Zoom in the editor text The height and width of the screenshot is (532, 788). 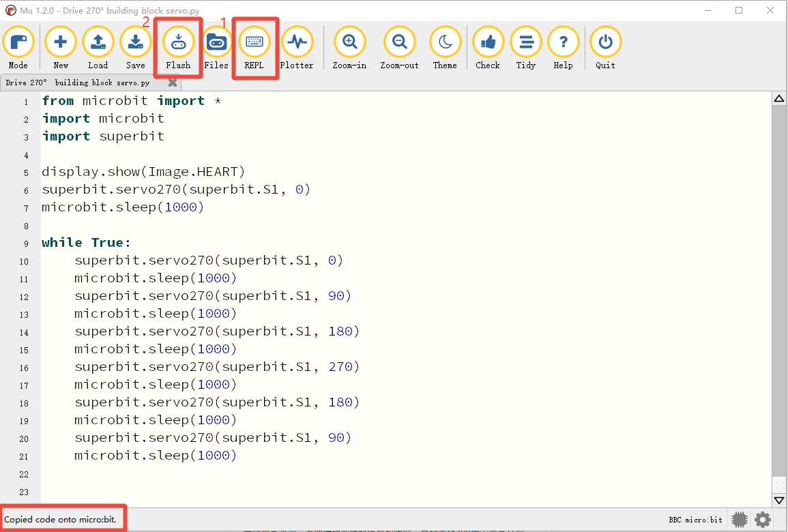click(x=350, y=48)
